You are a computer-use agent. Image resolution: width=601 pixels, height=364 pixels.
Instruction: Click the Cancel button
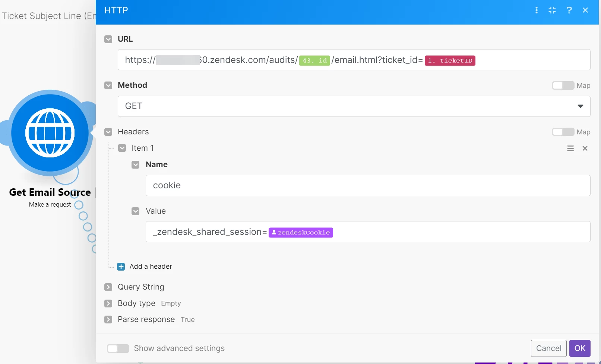pos(548,348)
